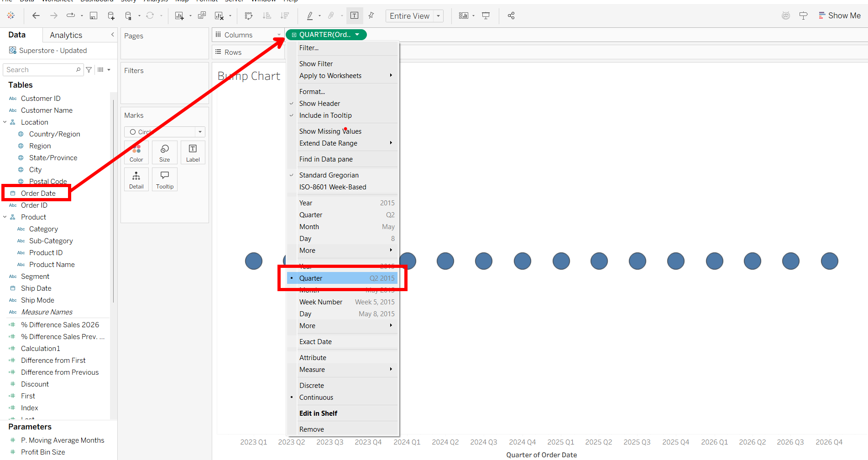Click the Pause Auto Updates icon

[129, 16]
